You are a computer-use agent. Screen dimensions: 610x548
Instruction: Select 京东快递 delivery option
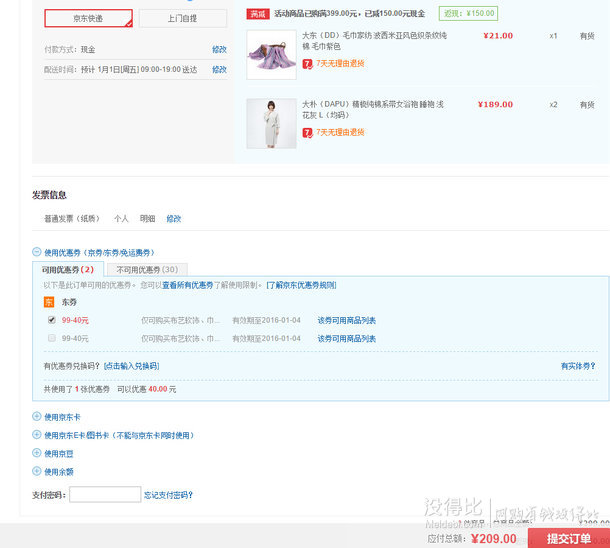(x=88, y=18)
